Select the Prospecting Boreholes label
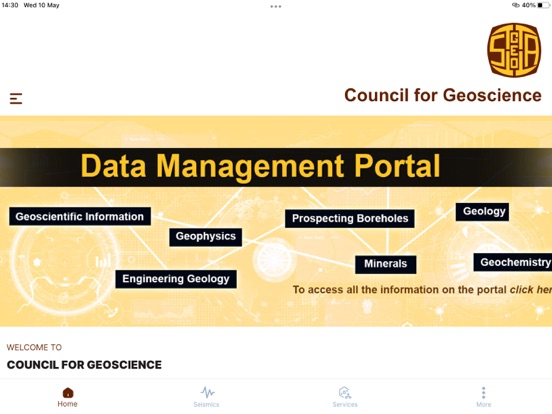Image resolution: width=552 pixels, height=414 pixels. coord(350,219)
